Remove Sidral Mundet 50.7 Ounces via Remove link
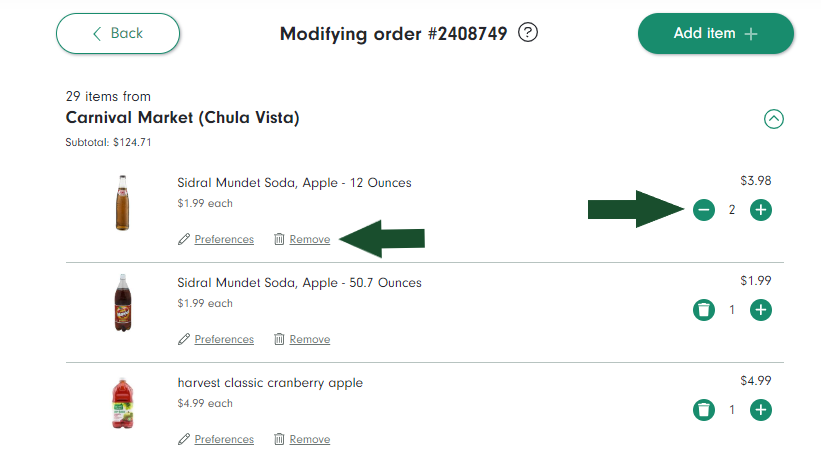This screenshot has width=821, height=454. coord(309,339)
